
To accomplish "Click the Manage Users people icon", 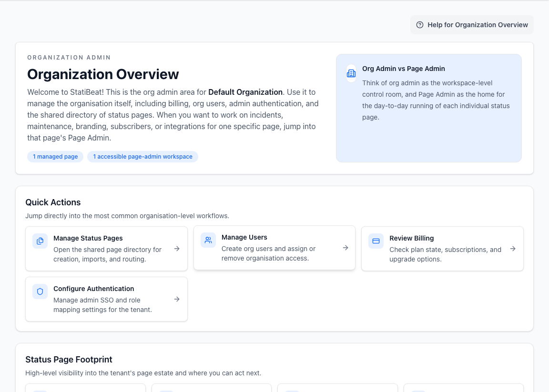I will 208,240.
